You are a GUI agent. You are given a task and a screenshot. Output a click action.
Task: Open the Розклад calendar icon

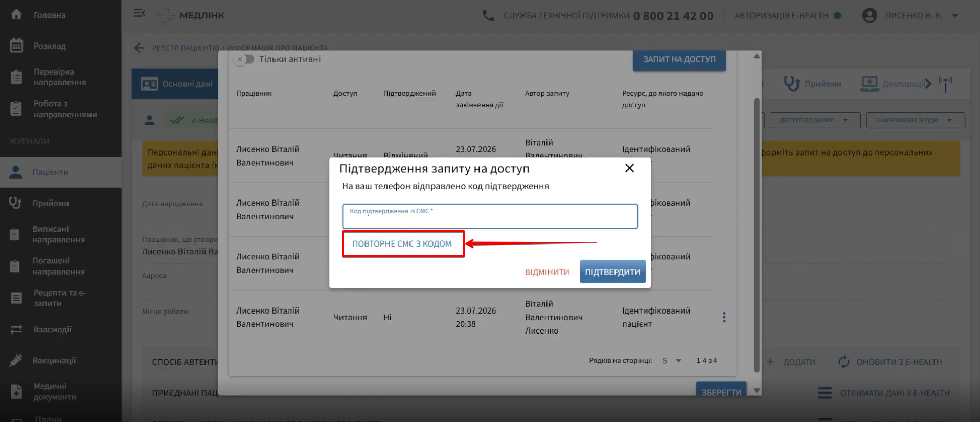click(x=16, y=46)
